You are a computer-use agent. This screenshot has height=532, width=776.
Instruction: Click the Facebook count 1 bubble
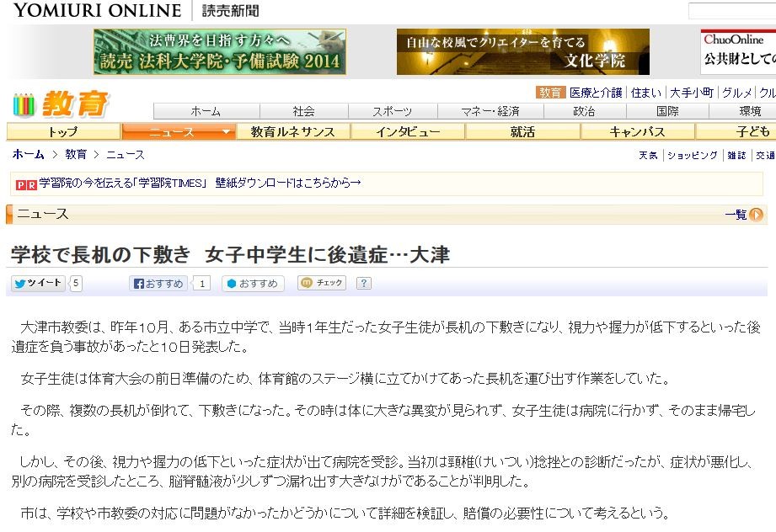coord(201,284)
